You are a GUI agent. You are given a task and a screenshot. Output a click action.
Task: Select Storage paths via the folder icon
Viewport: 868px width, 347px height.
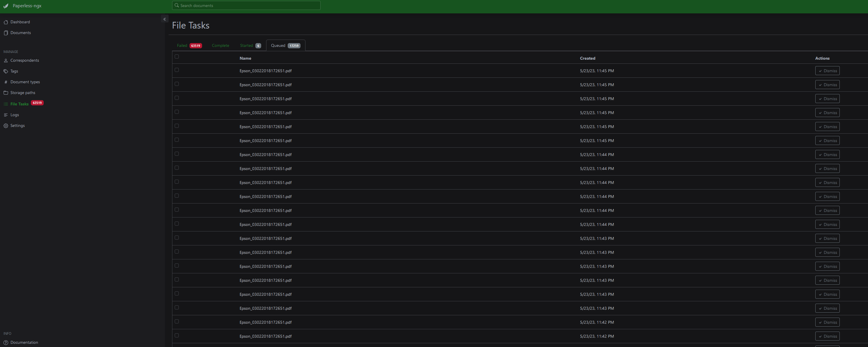click(6, 93)
